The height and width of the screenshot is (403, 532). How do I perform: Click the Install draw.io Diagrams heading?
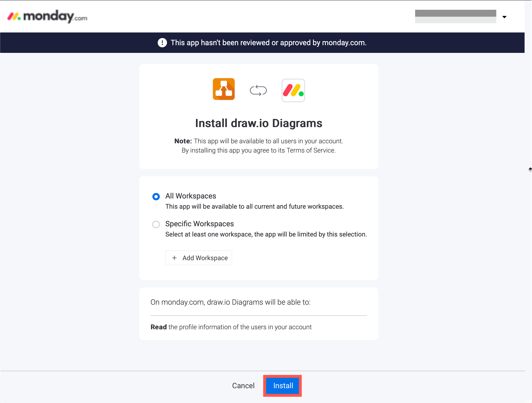259,123
